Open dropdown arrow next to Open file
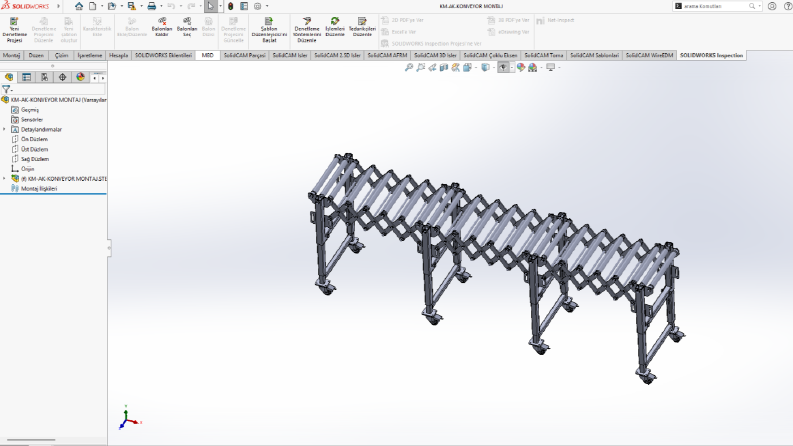The image size is (793, 446). [121, 6]
